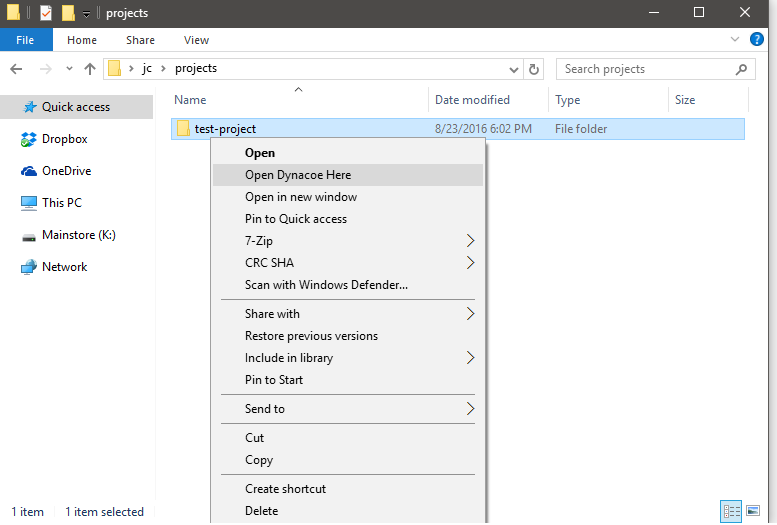Viewport: 777px width, 525px height.
Task: Switch to large icons view in status bar
Action: click(x=757, y=511)
